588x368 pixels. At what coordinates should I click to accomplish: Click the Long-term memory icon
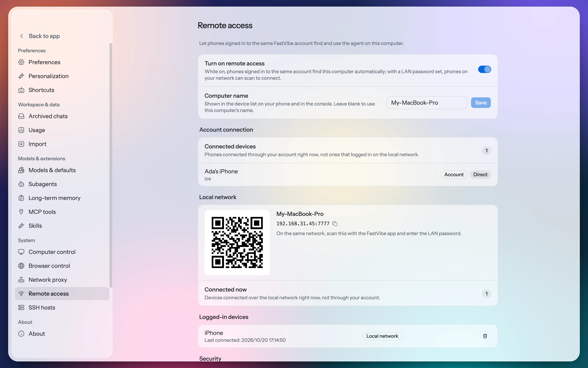coord(21,198)
